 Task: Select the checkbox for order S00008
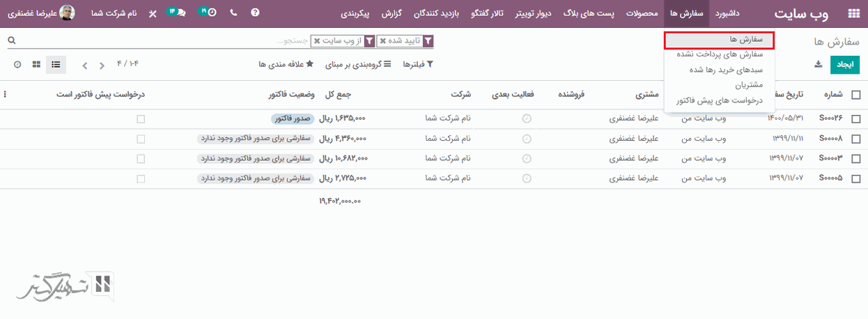click(855, 139)
